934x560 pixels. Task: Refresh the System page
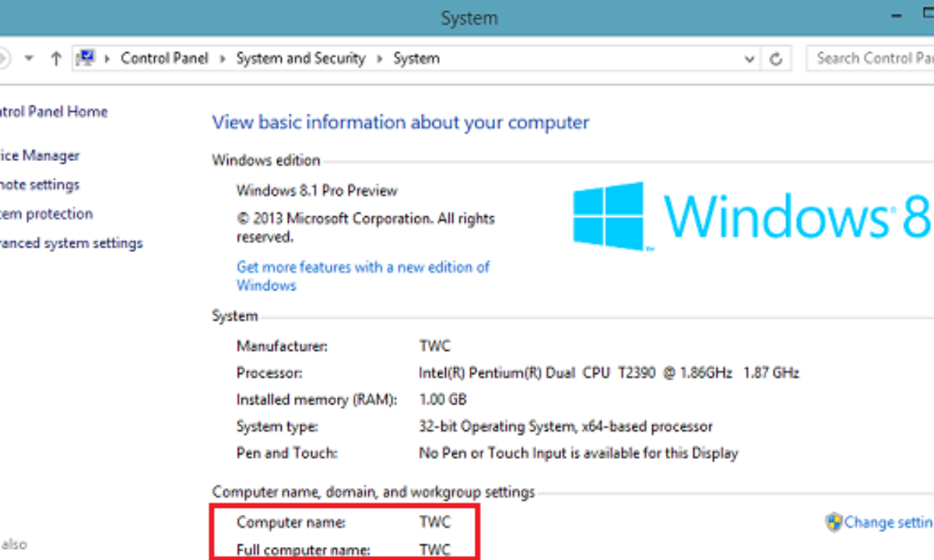coord(775,58)
